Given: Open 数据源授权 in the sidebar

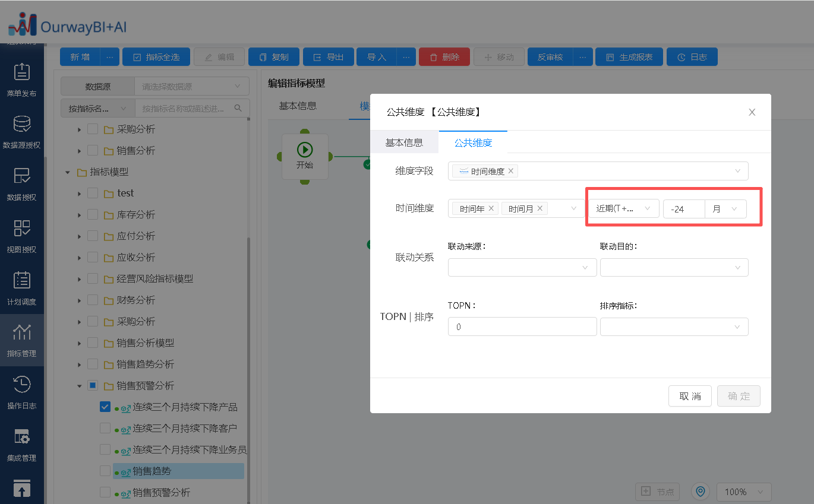Looking at the screenshot, I should point(22,132).
